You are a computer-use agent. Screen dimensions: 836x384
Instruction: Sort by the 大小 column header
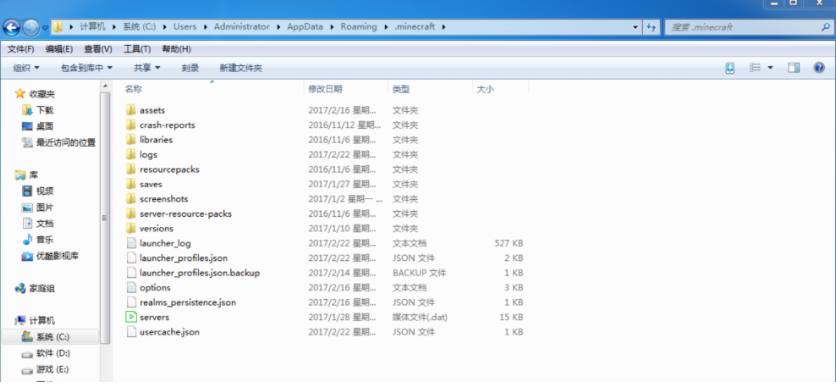(x=485, y=89)
